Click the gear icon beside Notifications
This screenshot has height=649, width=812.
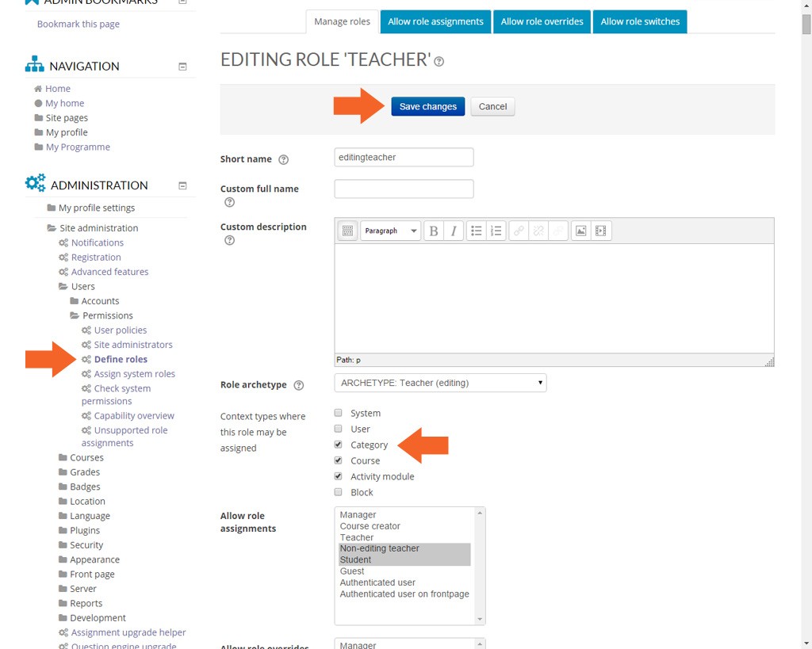pos(63,242)
